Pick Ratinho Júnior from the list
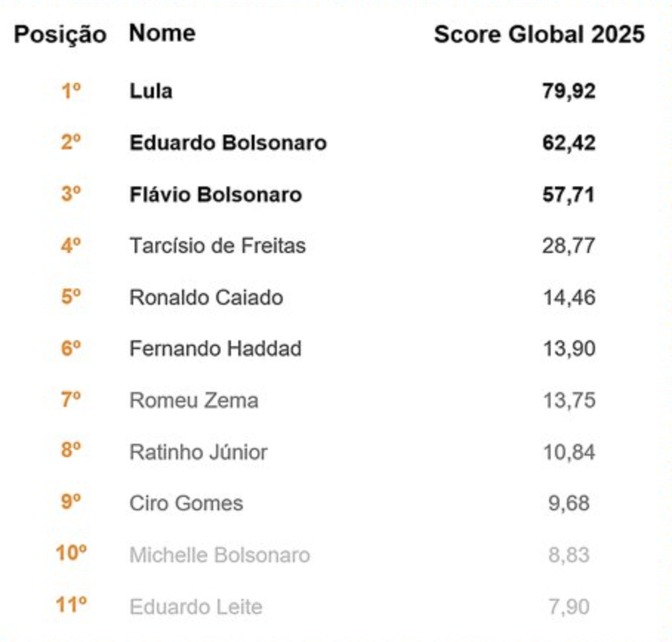The image size is (672, 642). click(198, 452)
